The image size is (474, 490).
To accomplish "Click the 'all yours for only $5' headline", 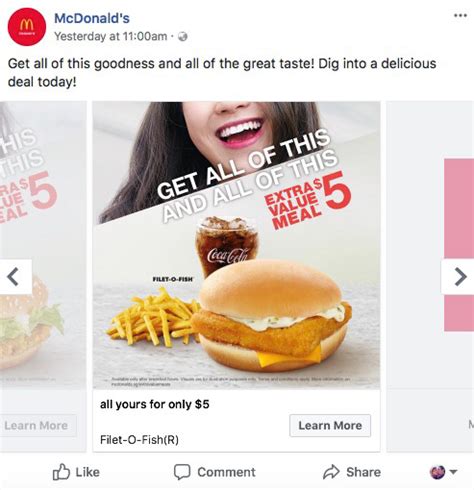I will pos(155,404).
